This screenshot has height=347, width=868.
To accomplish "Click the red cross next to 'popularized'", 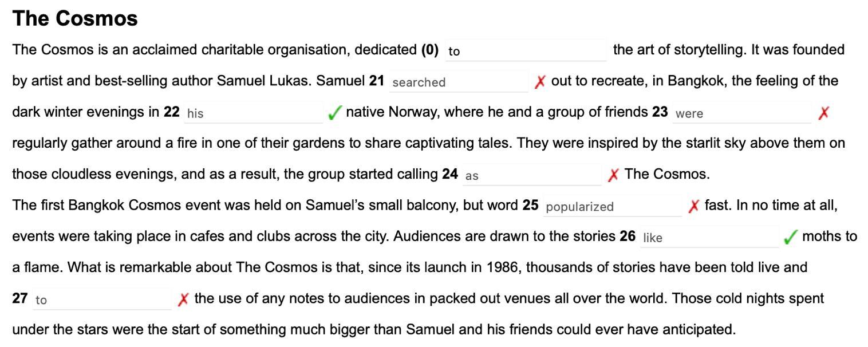I will (x=693, y=206).
